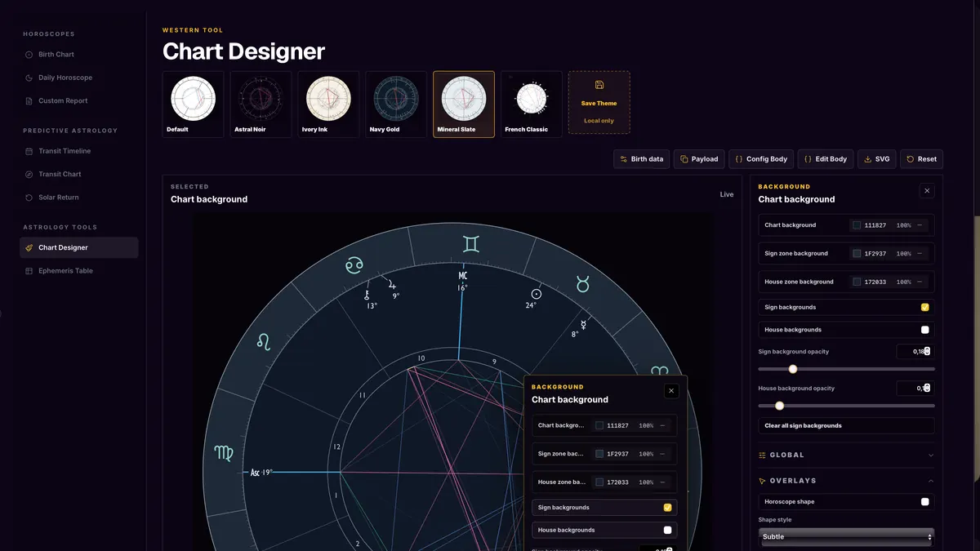The height and width of the screenshot is (551, 980).
Task: Uncheck Sign backgrounds in the sidebar
Action: click(924, 308)
